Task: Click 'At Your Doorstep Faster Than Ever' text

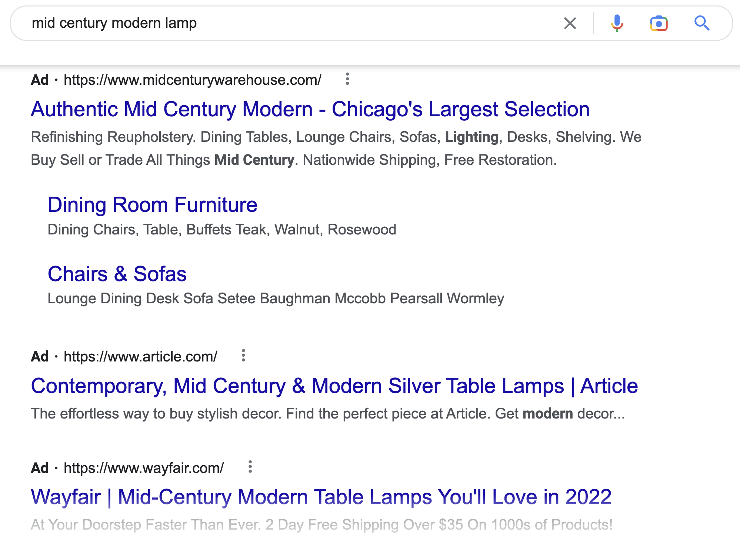Action: 321,525
